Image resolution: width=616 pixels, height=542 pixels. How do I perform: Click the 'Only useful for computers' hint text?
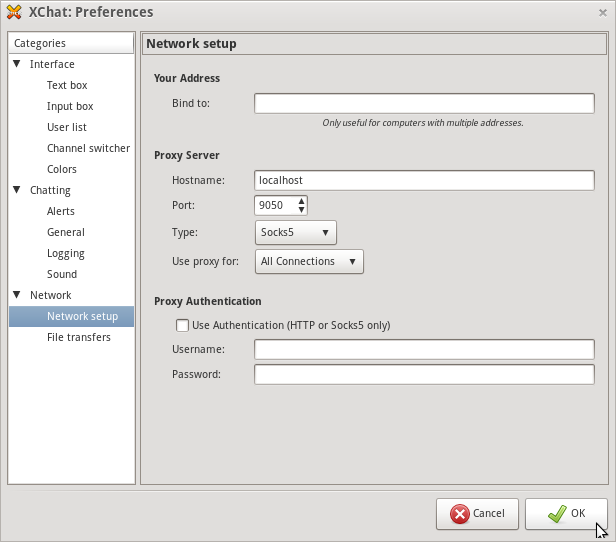point(423,123)
